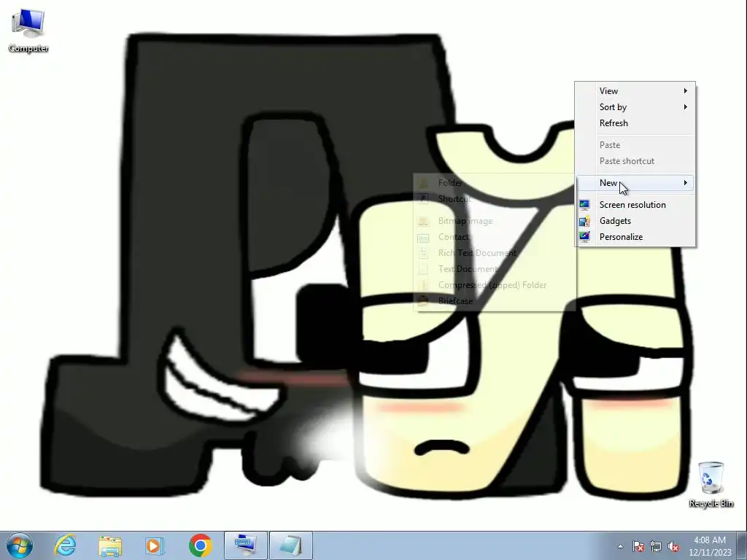Open the New submenu
The height and width of the screenshot is (560, 747).
pyautogui.click(x=635, y=183)
